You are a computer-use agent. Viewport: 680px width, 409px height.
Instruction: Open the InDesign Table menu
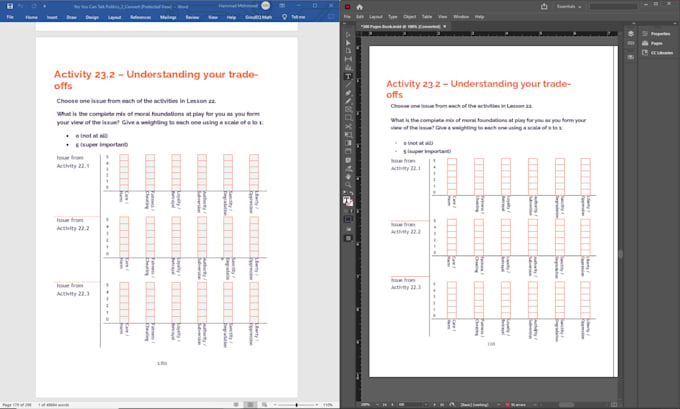pyautogui.click(x=427, y=16)
